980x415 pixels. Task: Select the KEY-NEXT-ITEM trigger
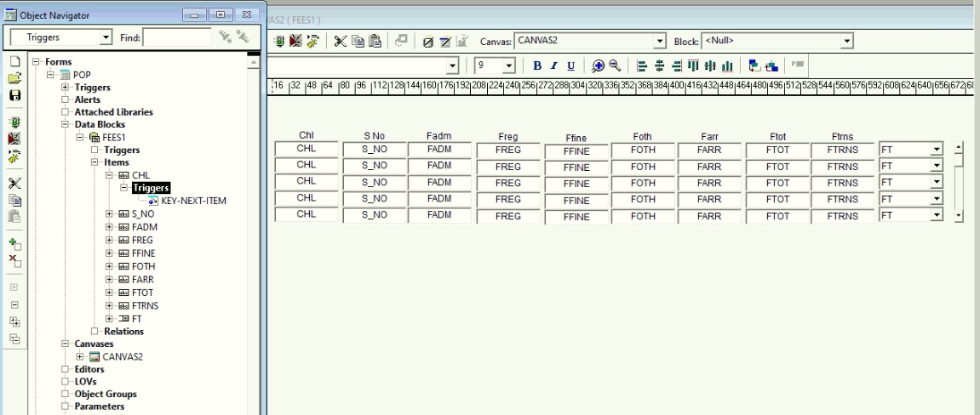(x=192, y=201)
